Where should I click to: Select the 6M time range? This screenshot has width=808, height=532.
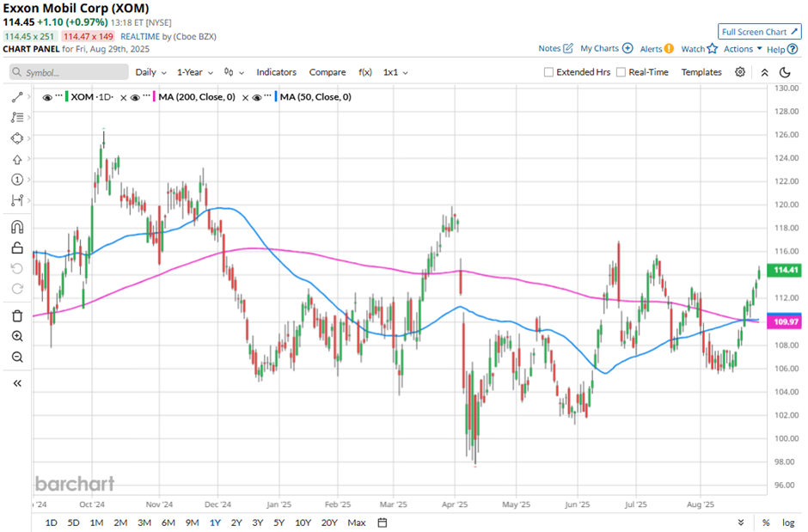click(168, 523)
